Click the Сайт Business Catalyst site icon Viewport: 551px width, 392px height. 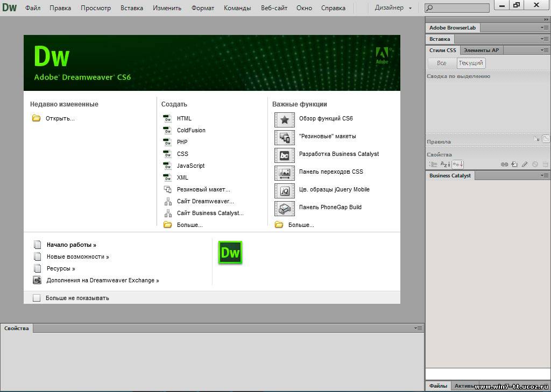(x=168, y=213)
